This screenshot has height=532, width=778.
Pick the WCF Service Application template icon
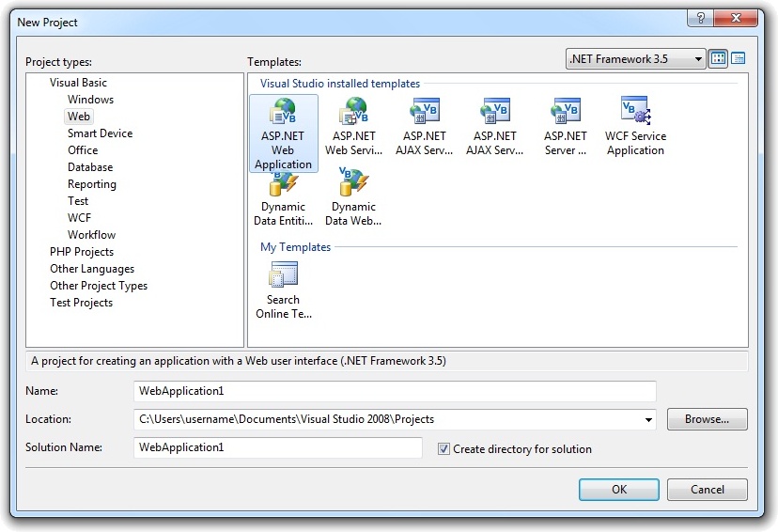[635, 110]
